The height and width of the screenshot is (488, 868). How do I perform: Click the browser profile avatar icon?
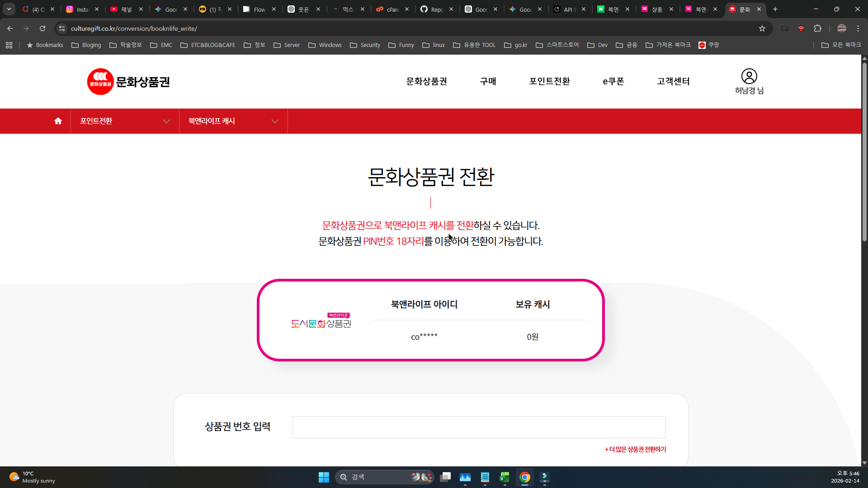click(x=841, y=28)
